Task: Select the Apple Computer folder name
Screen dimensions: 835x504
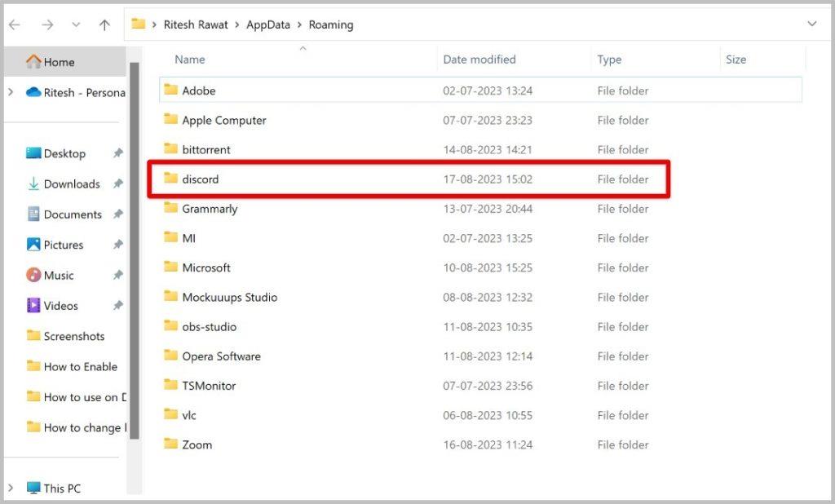Action: 224,121
